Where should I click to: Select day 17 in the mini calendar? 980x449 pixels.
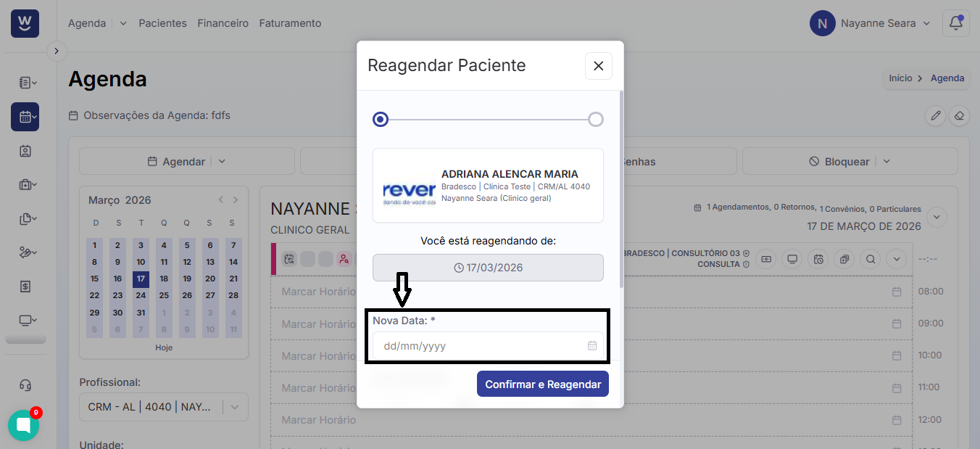141,279
